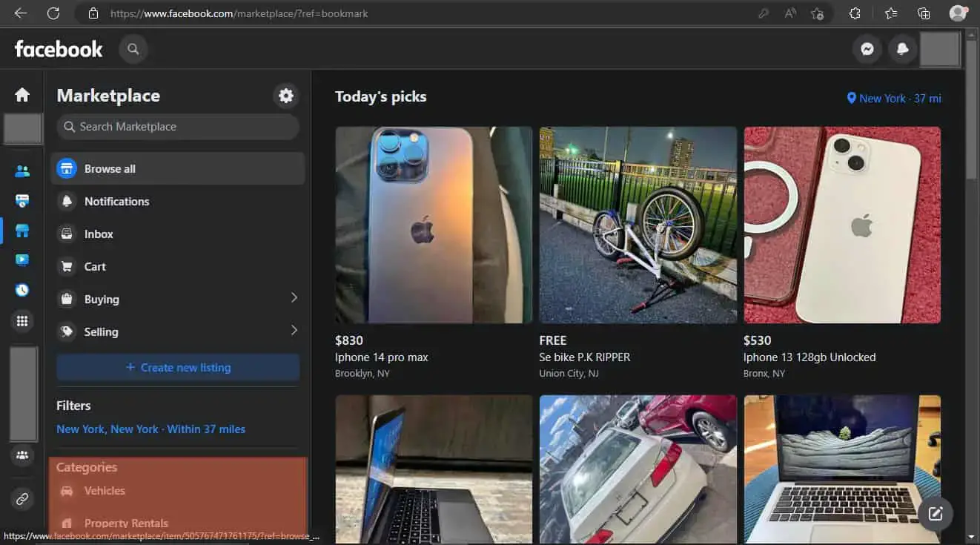
Task: Expand the Buying section chevron
Action: coord(294,298)
